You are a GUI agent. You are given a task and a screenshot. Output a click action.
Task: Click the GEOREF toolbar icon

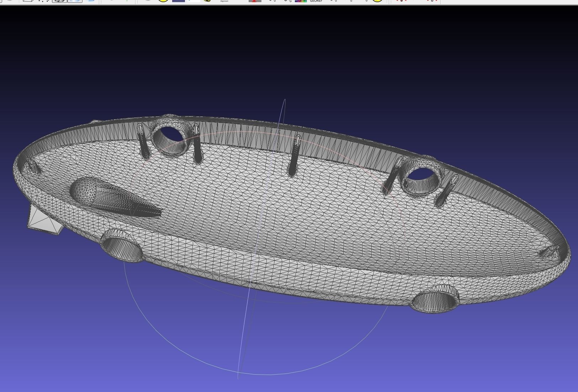coord(316,1)
